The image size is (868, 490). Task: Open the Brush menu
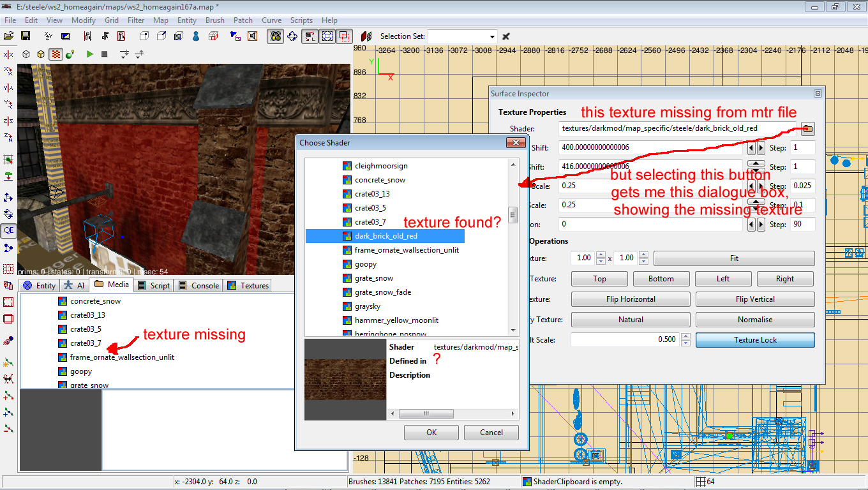(215, 20)
